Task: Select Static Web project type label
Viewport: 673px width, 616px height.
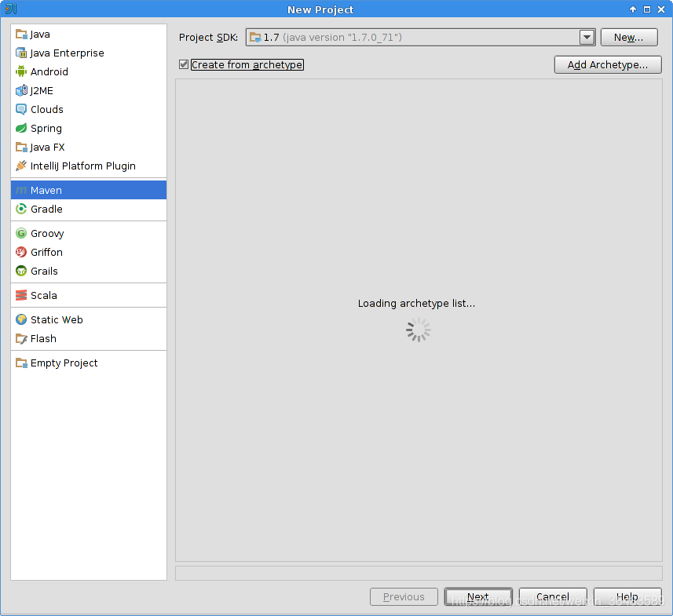Action: [57, 319]
